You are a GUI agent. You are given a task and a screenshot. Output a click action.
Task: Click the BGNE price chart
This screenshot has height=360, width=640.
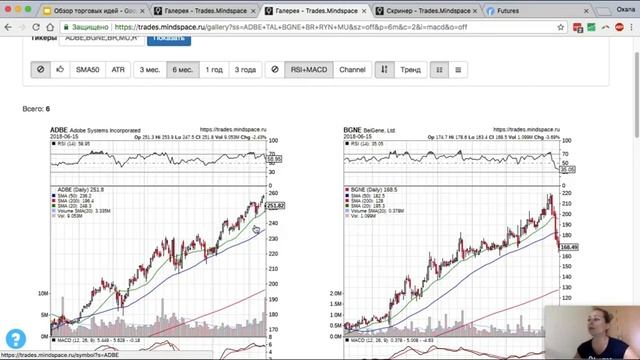click(x=451, y=261)
